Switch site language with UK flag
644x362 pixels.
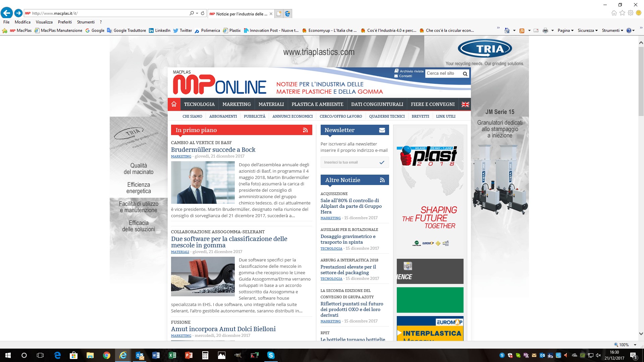(465, 104)
